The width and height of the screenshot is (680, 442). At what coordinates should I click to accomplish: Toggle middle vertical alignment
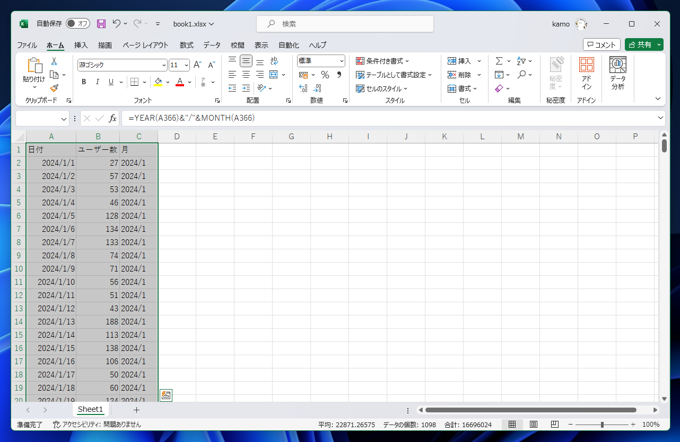click(x=246, y=61)
